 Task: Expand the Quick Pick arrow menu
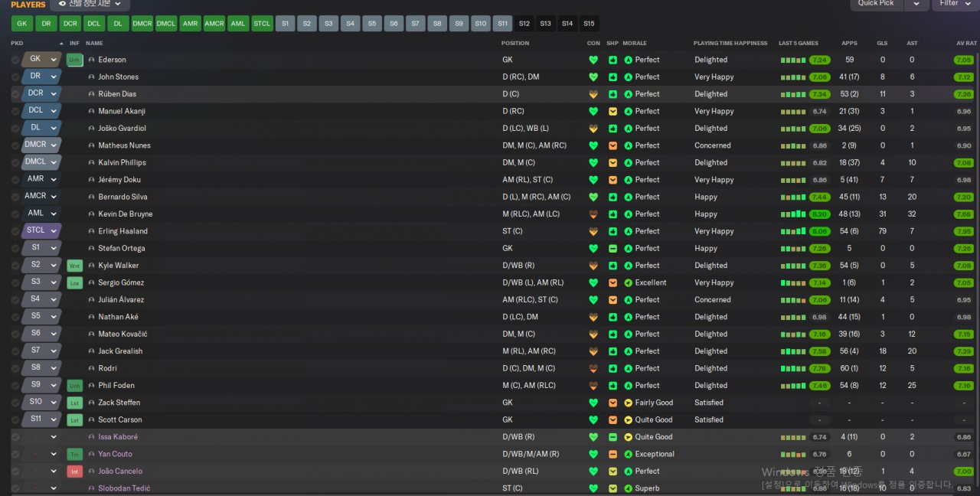(x=916, y=4)
